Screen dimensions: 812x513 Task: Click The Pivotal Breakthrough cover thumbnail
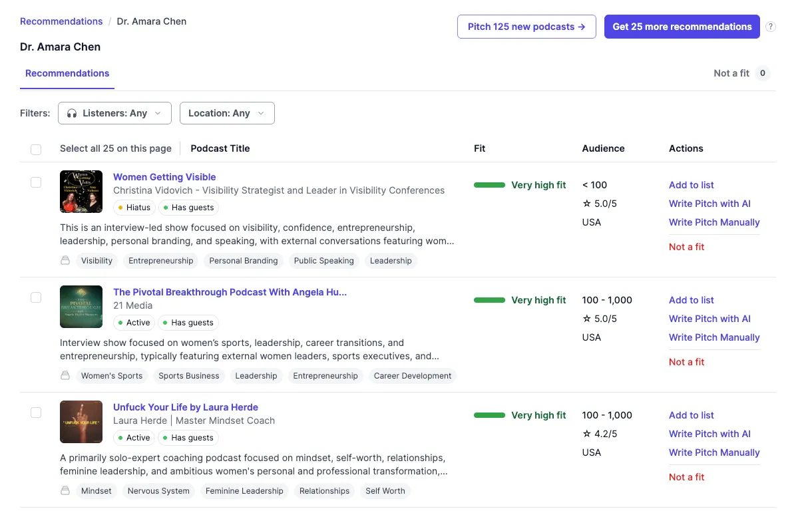[81, 307]
